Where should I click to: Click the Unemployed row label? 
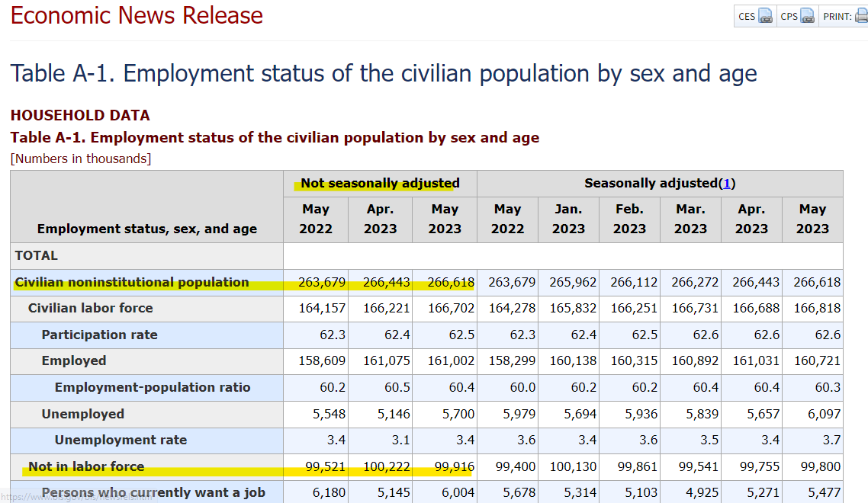tap(83, 414)
